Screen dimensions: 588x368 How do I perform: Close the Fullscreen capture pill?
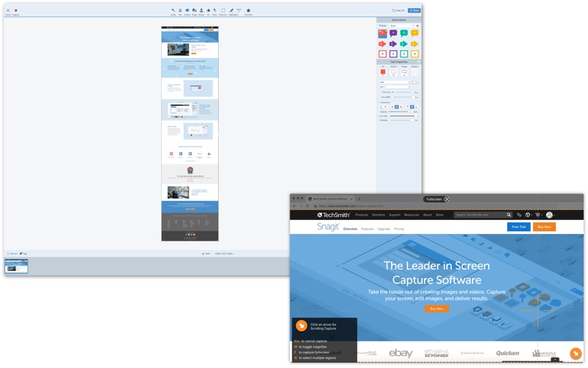click(x=447, y=199)
